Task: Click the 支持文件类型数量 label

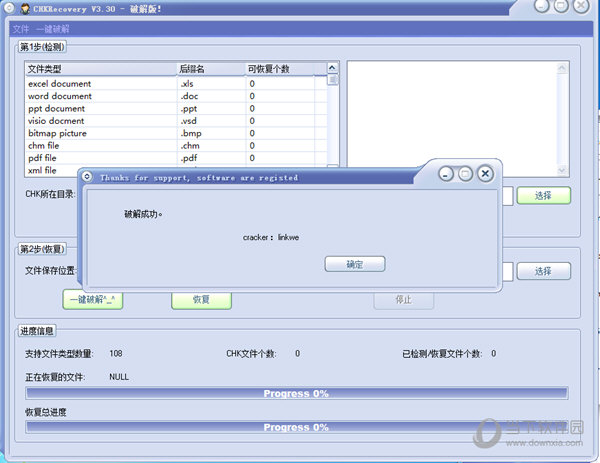Action: 59,354
